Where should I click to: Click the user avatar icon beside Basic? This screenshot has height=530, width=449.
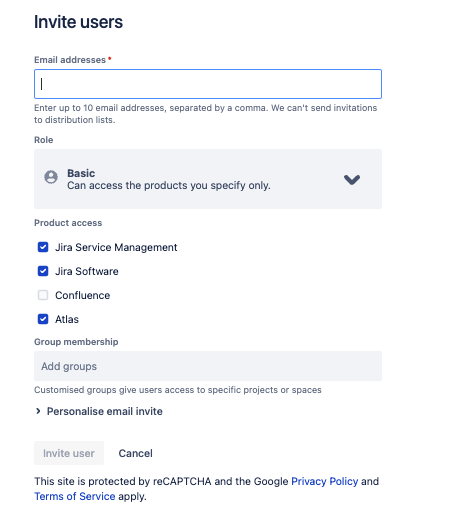51,177
